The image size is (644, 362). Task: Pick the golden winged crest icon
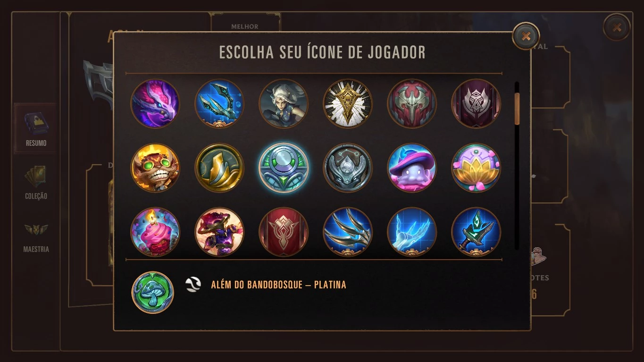(x=348, y=103)
